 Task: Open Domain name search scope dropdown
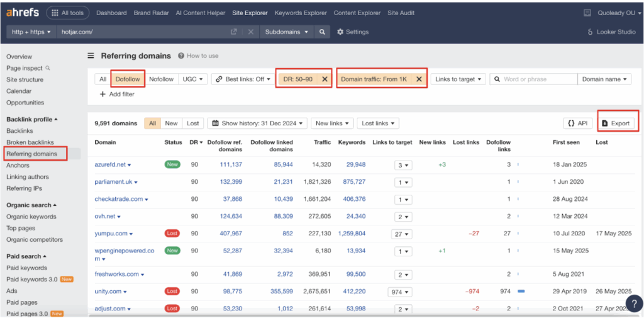604,79
